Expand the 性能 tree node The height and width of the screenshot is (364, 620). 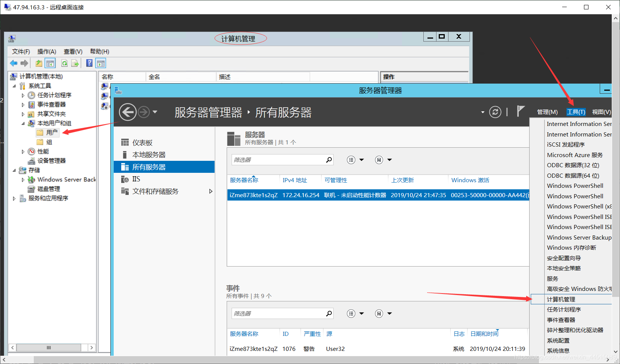(x=23, y=151)
